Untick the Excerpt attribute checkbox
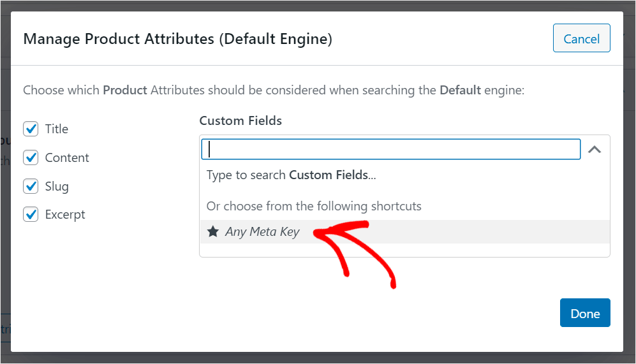The height and width of the screenshot is (364, 636). (x=31, y=215)
